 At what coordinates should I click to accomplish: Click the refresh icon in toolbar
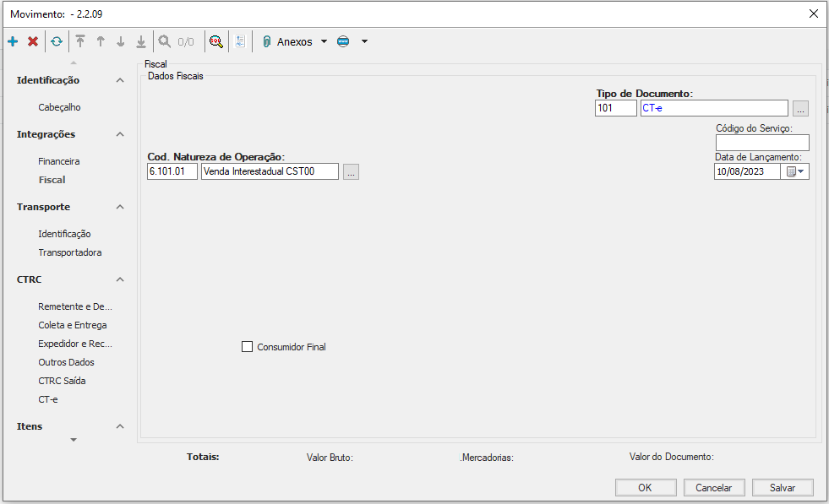pyautogui.click(x=57, y=41)
